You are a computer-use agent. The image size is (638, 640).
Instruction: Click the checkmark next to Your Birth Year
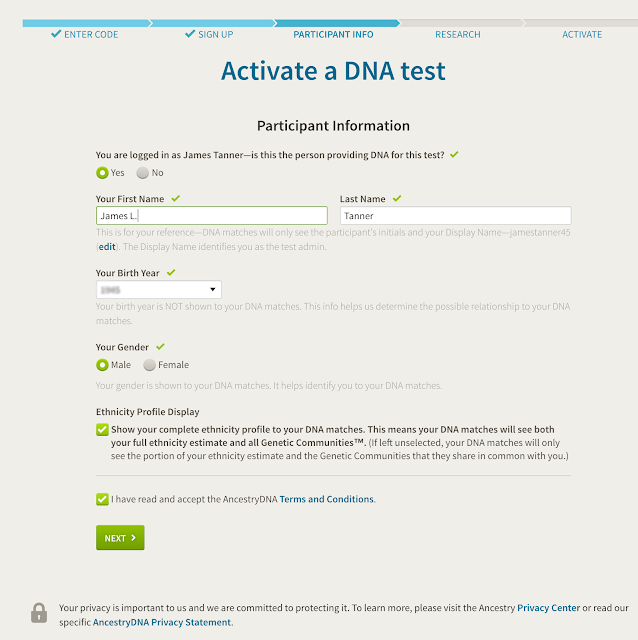171,273
